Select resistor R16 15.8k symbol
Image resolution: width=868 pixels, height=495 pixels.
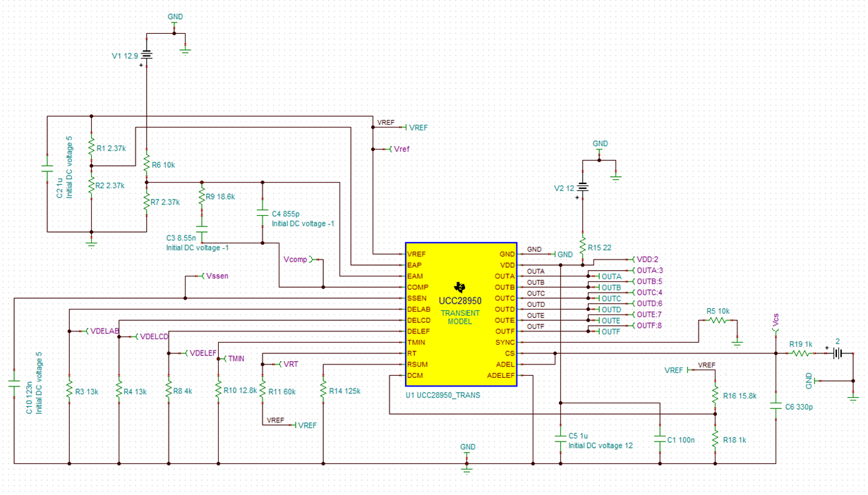715,396
